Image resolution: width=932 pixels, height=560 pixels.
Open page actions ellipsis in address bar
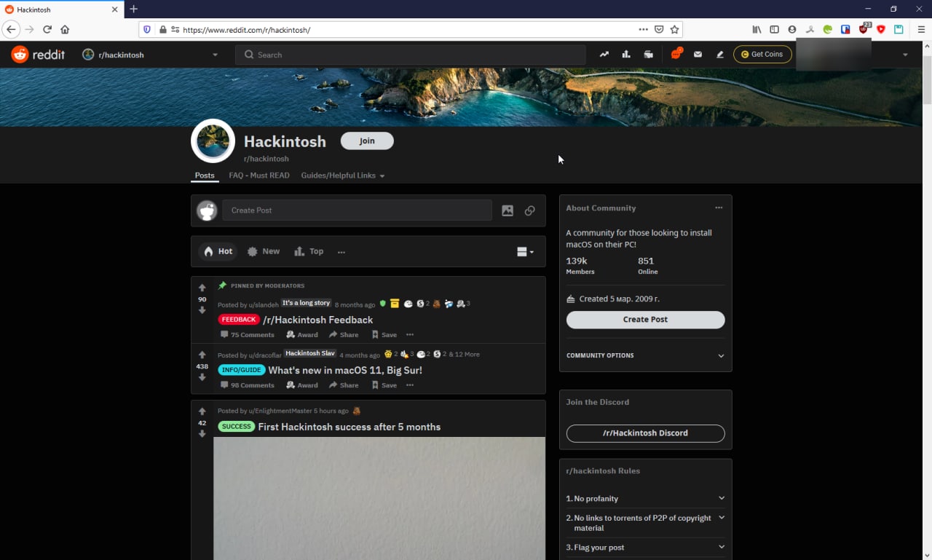point(643,30)
